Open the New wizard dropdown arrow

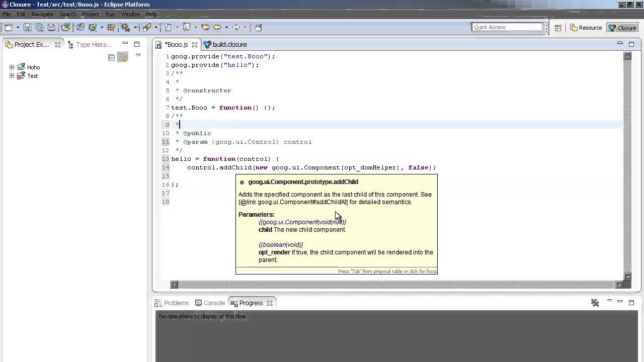(x=18, y=28)
